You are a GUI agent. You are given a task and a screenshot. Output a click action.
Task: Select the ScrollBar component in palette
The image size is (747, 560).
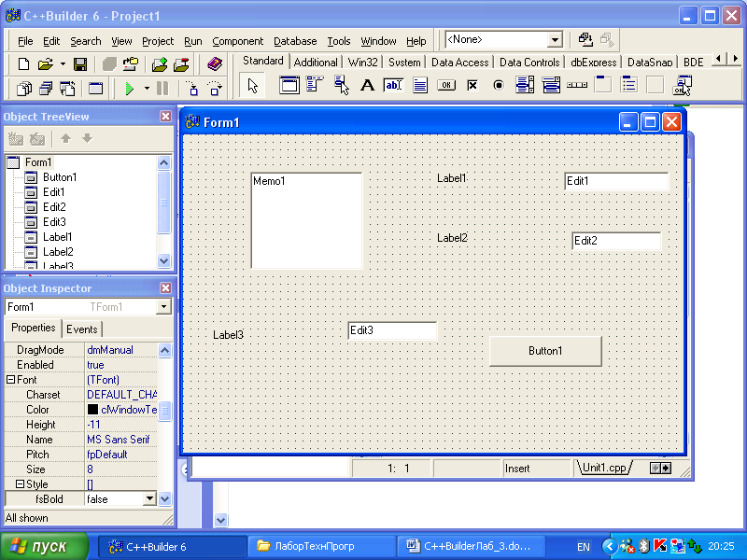tap(577, 86)
